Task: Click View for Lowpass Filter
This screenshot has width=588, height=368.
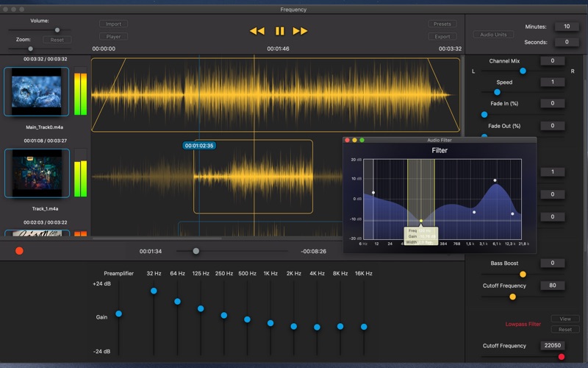Action: (564, 319)
